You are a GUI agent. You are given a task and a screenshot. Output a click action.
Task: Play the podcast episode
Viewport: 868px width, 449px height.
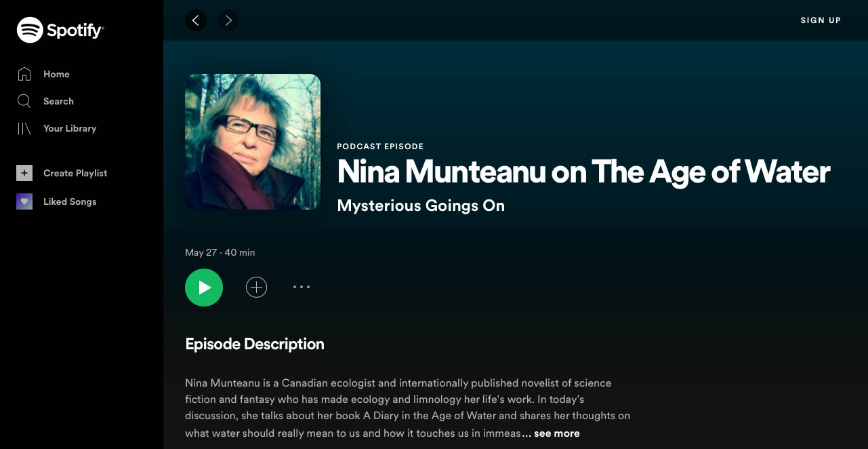pos(204,288)
